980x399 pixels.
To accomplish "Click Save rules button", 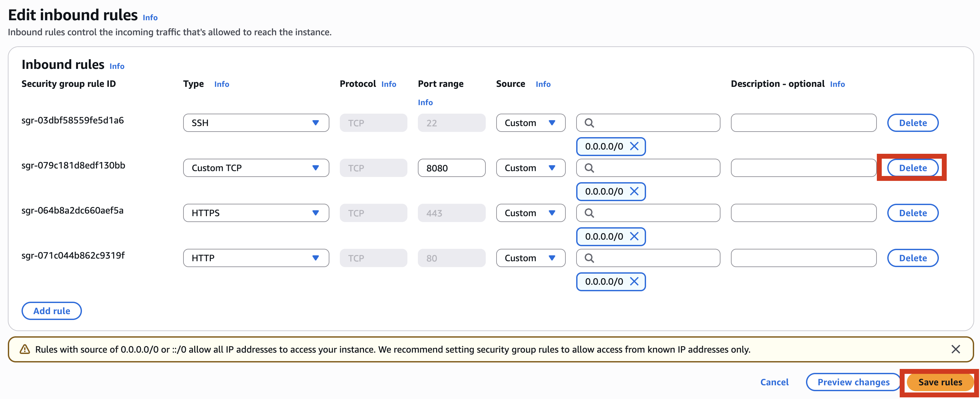I will tap(940, 382).
